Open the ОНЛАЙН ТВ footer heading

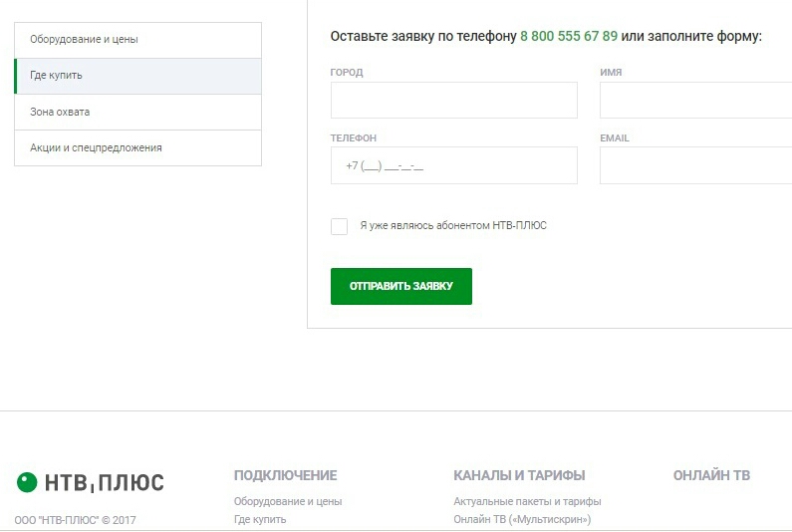[x=711, y=475]
